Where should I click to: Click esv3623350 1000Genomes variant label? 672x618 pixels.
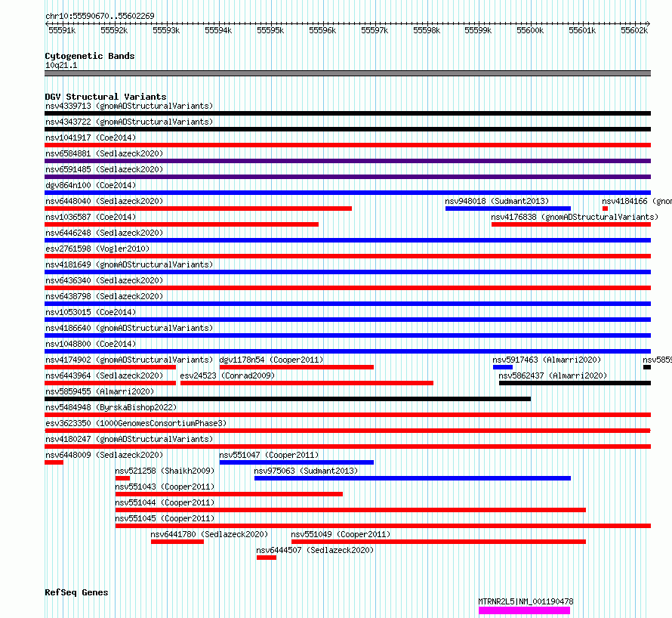136,423
